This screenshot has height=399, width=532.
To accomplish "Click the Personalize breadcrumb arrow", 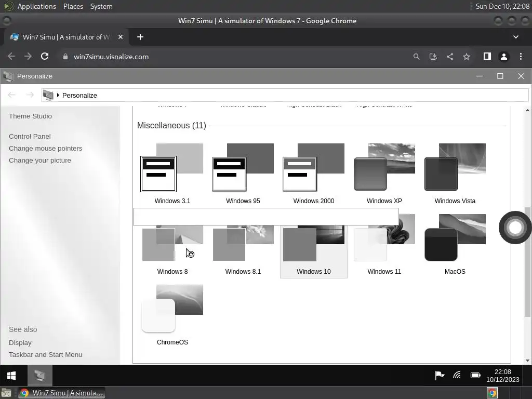I will (x=58, y=96).
